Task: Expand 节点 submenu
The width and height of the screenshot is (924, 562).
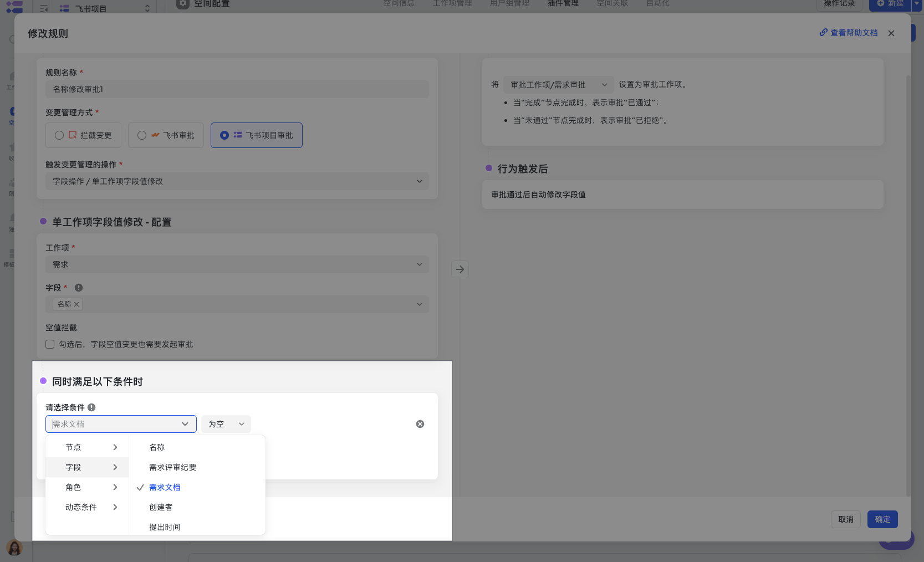Action: pyautogui.click(x=87, y=447)
